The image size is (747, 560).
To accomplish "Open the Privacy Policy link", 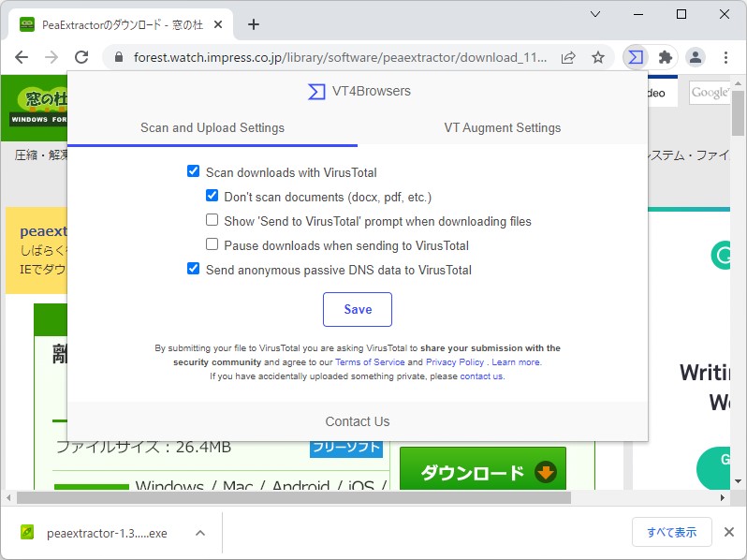I will 455,362.
